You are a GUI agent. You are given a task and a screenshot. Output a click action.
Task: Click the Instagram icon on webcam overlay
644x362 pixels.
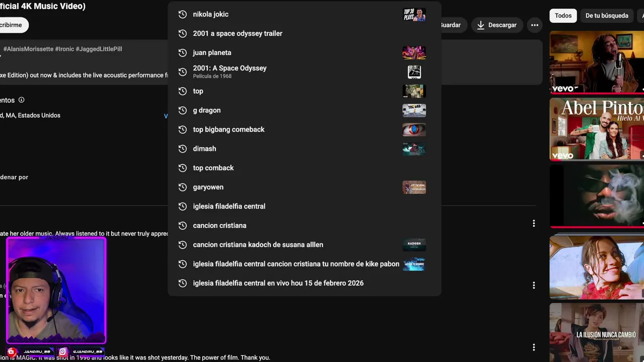[x=63, y=352]
